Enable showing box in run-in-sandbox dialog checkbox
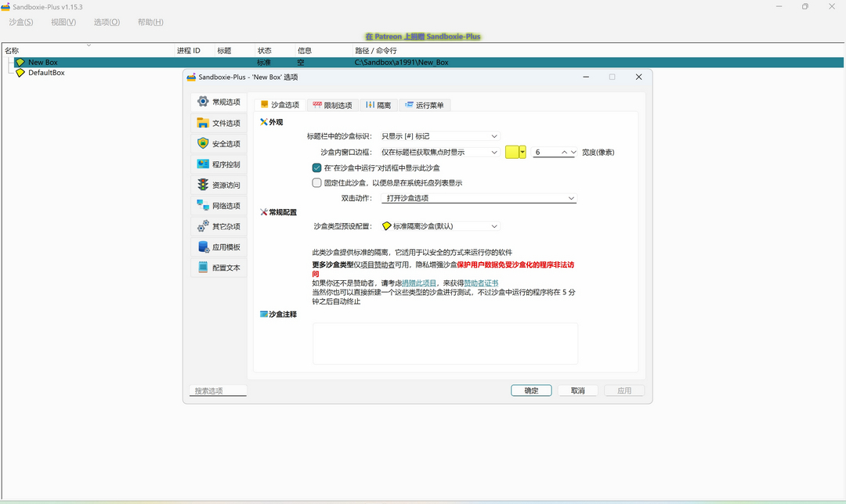The height and width of the screenshot is (504, 846). pyautogui.click(x=316, y=167)
